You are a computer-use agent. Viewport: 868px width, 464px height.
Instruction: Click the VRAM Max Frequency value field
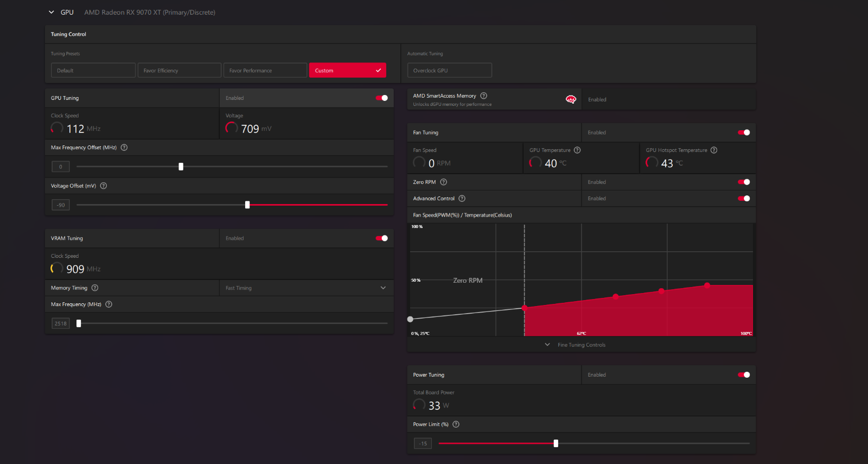[61, 323]
